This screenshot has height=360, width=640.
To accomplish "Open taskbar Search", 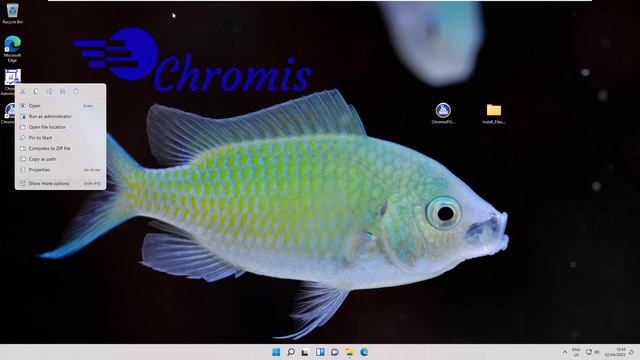I will coord(291,352).
